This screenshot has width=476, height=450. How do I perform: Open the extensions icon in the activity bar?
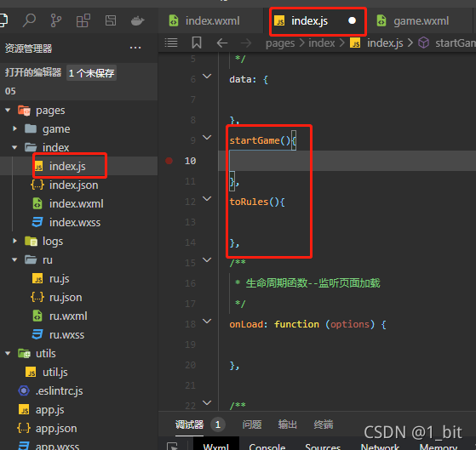pos(83,20)
